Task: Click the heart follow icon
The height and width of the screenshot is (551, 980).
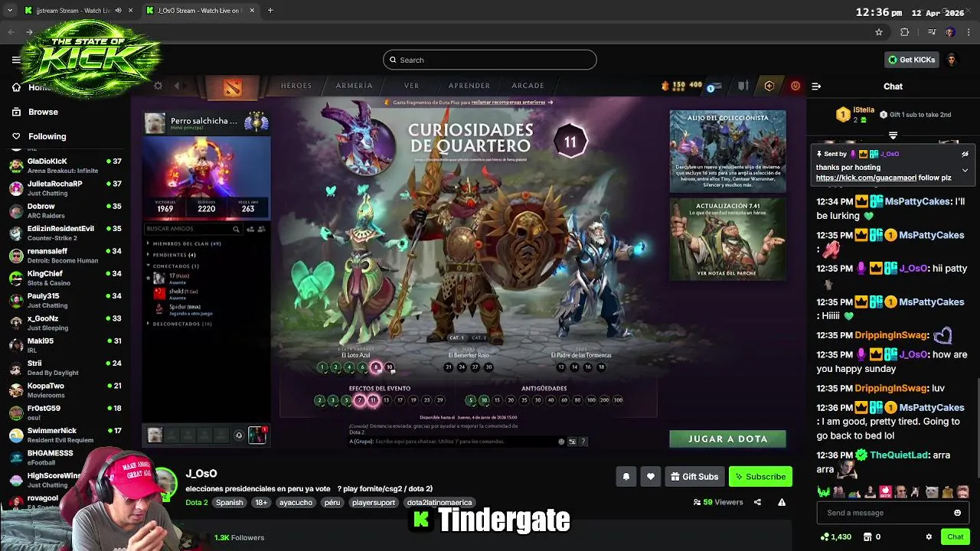Action: tap(650, 477)
